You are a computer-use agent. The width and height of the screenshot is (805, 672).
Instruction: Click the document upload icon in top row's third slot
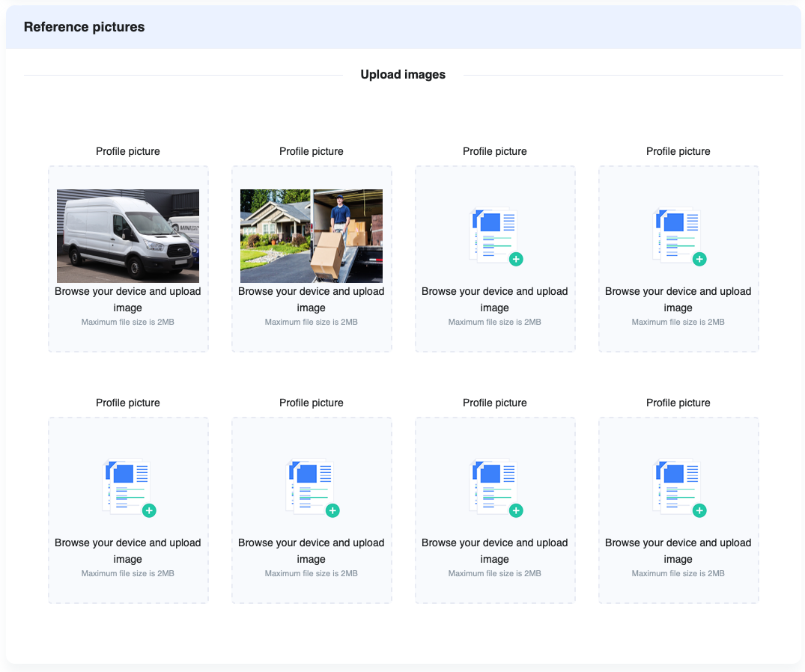[494, 236]
